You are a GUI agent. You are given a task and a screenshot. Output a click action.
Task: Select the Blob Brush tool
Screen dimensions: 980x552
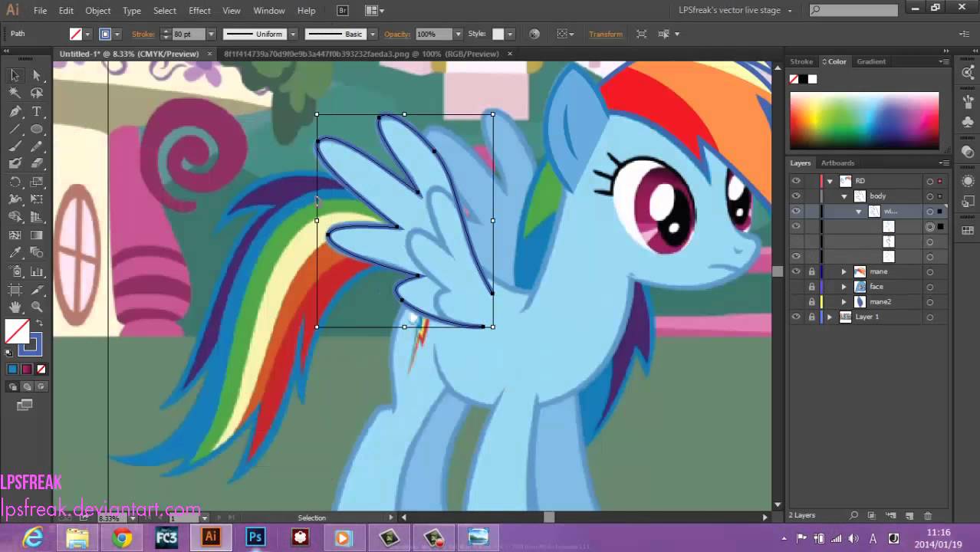tap(15, 163)
